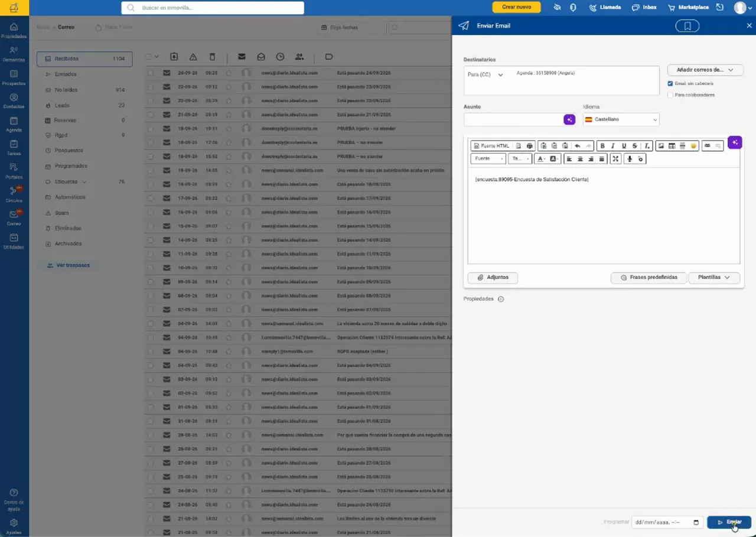
Task: Click the Enviar send button
Action: click(x=729, y=522)
